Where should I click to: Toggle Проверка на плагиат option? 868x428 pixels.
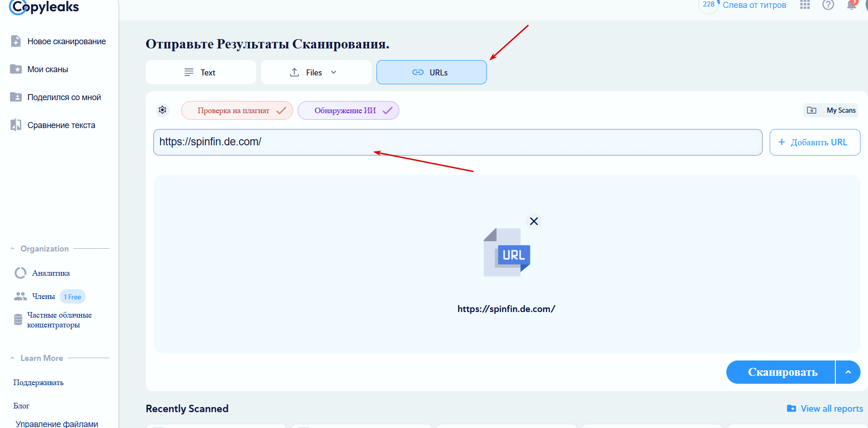tap(237, 110)
